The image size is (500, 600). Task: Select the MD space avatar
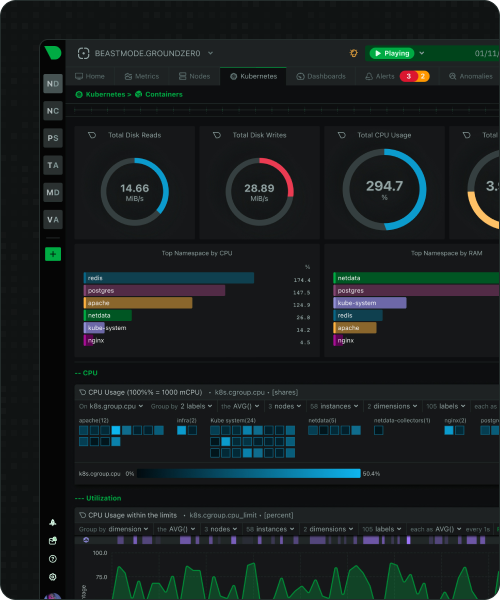pyautogui.click(x=53, y=192)
